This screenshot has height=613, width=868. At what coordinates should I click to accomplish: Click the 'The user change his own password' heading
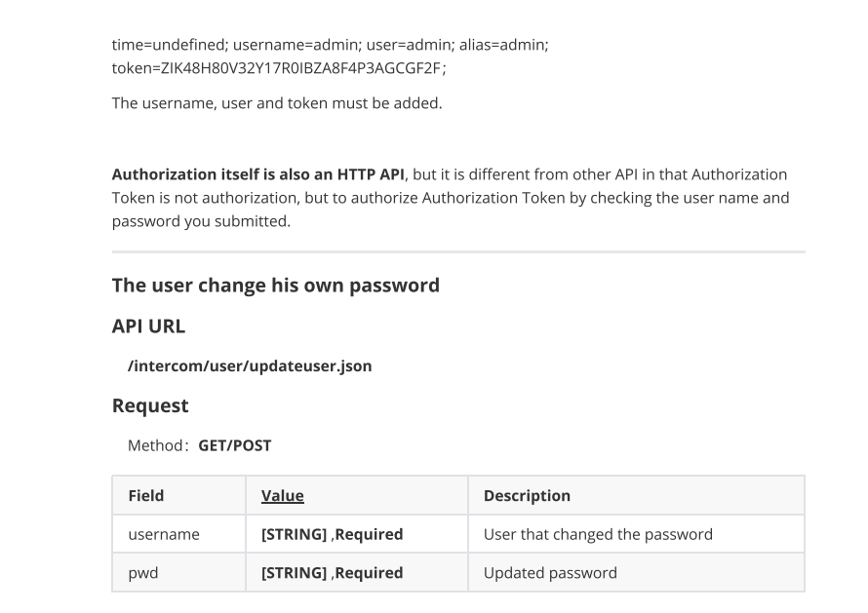pyautogui.click(x=276, y=286)
